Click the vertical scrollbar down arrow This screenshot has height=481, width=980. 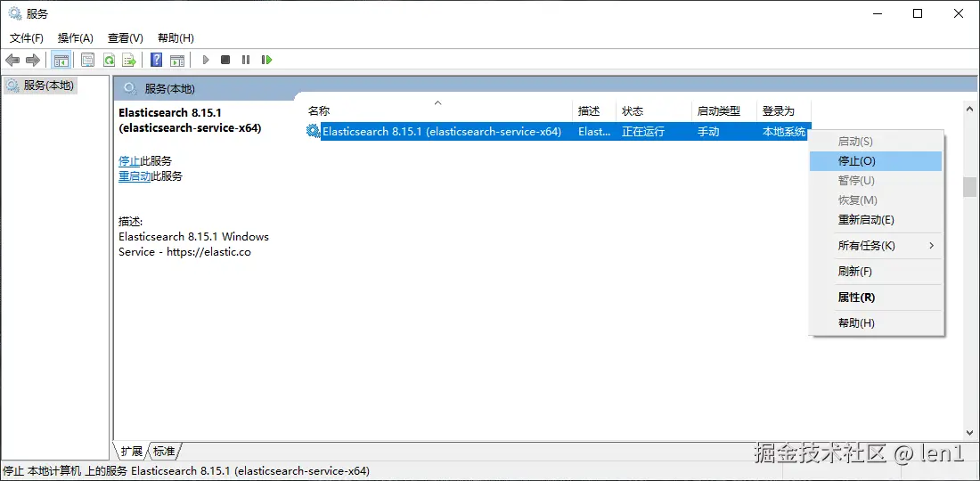tap(969, 432)
